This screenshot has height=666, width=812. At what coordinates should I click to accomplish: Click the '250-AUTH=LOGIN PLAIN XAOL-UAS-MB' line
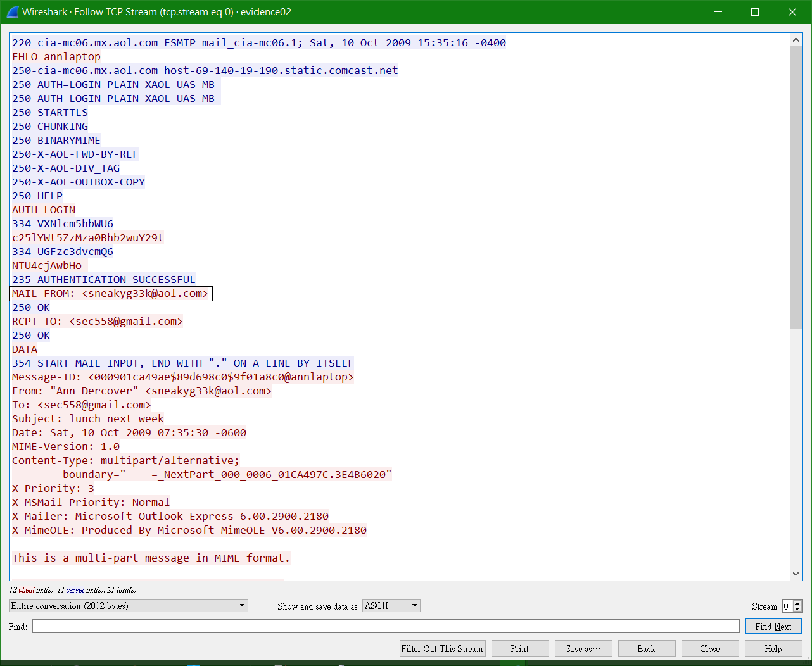(113, 84)
